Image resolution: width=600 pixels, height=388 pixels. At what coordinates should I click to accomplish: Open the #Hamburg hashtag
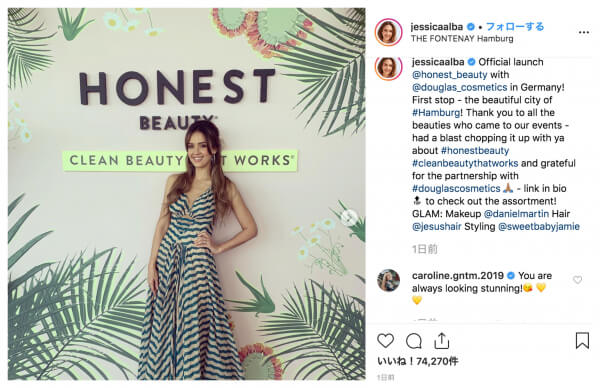coord(436,112)
